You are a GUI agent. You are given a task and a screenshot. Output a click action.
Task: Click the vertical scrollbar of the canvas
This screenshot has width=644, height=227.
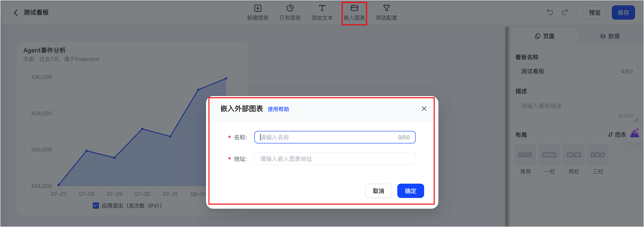pos(507,126)
